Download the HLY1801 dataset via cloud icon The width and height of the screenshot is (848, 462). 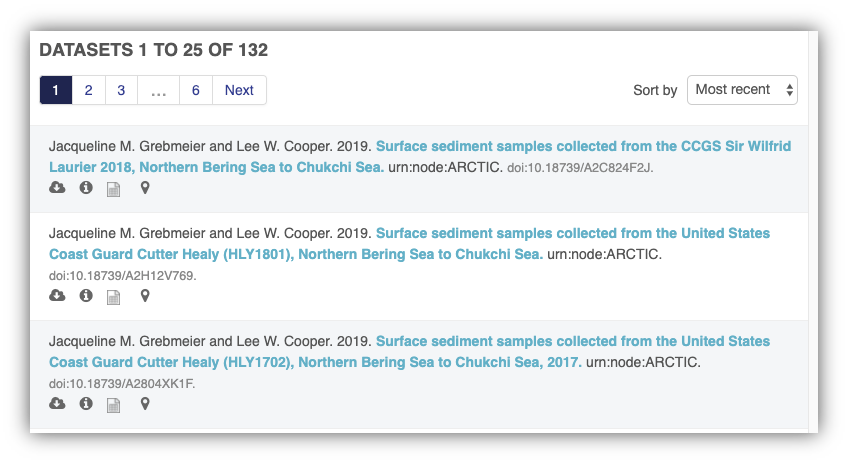coord(57,296)
